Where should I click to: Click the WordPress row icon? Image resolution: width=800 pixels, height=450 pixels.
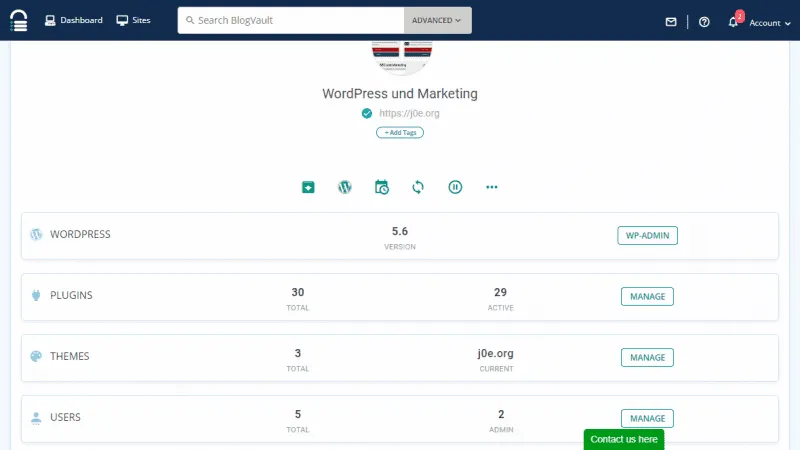[x=36, y=234]
